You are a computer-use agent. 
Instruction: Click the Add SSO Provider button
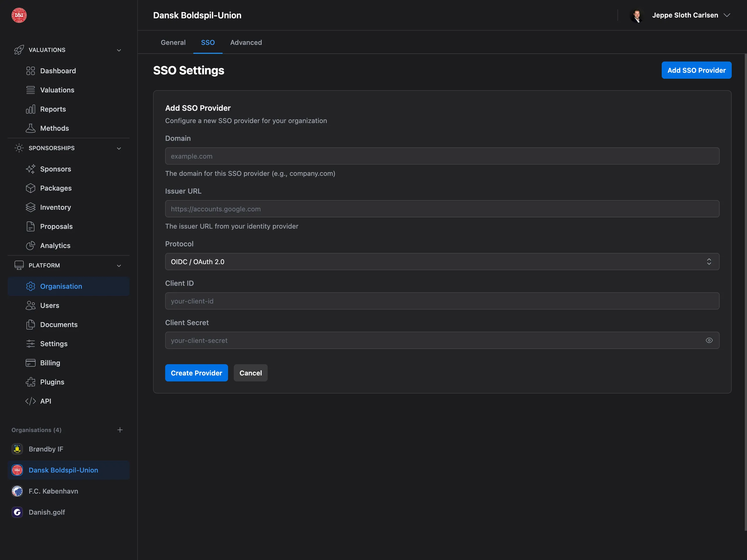pyautogui.click(x=696, y=70)
